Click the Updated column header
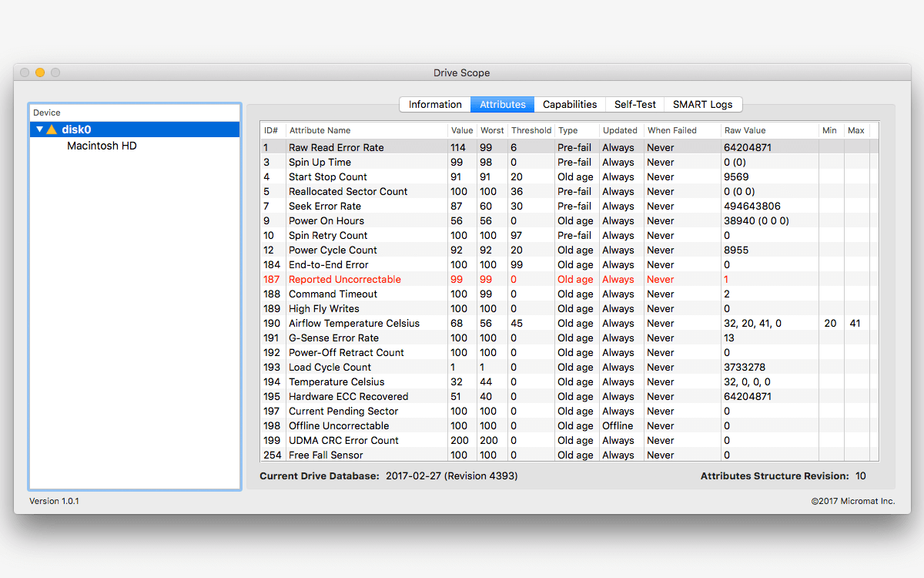The height and width of the screenshot is (578, 924). click(621, 130)
